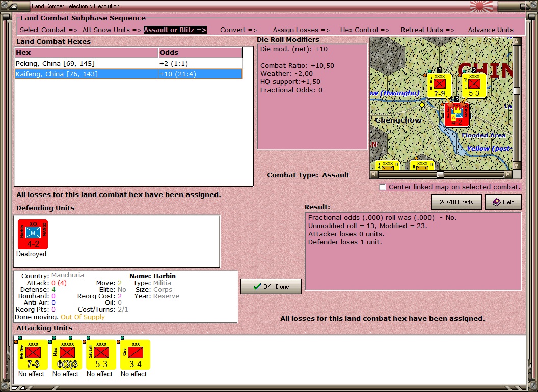Open the window system menu icon
The image size is (538, 392).
14,6
